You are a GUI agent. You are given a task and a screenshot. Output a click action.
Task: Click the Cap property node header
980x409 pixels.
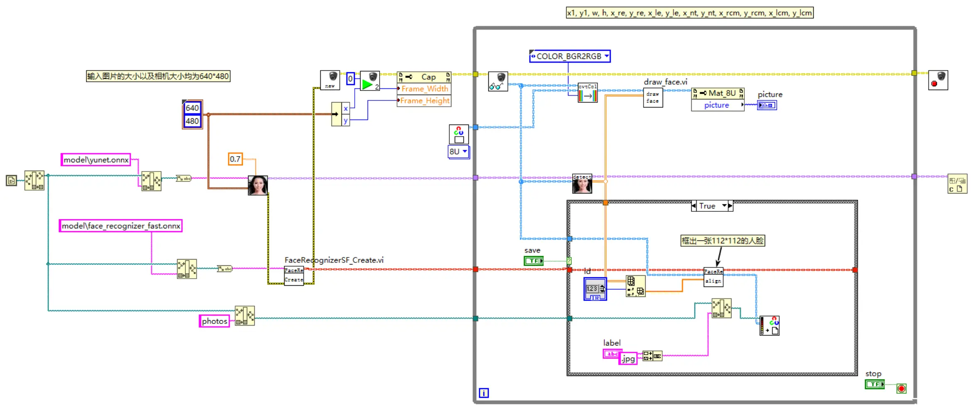coord(424,77)
